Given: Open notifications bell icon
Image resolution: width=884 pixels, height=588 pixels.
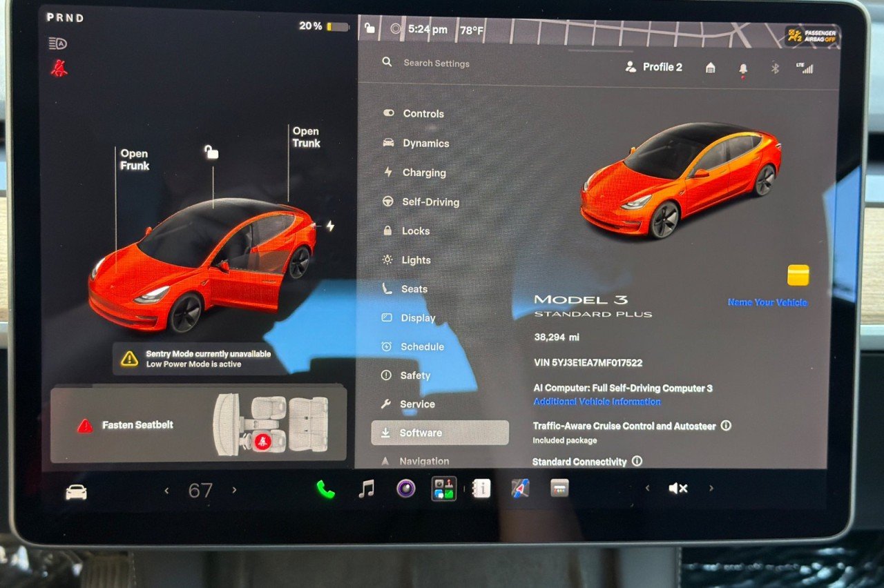Looking at the screenshot, I should [x=743, y=68].
